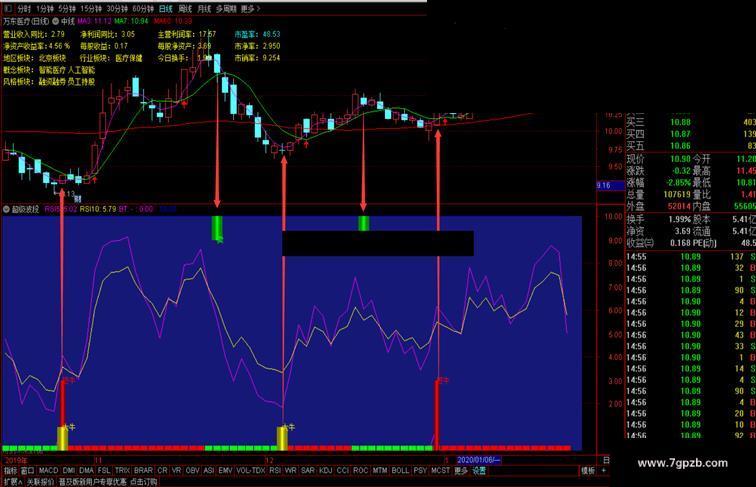Click the 万东医疗(日线) chart title
Viewport: 756px width, 487px height.
(26, 21)
